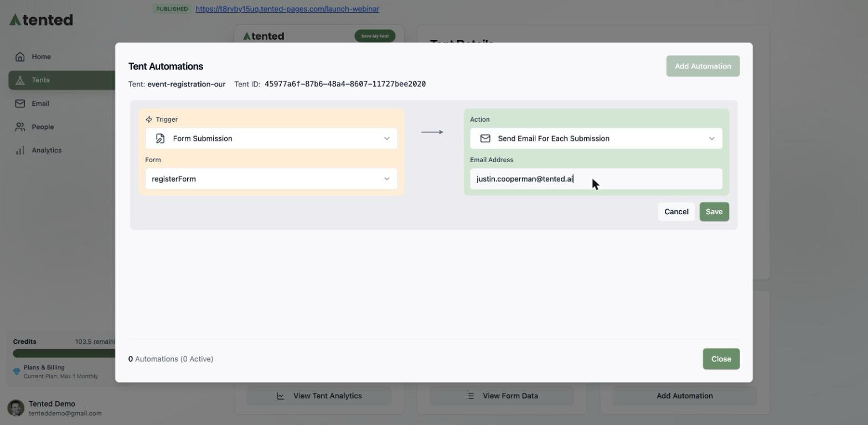868x425 pixels.
Task: Click the chevron of Form Submission dropdown
Action: tap(387, 138)
